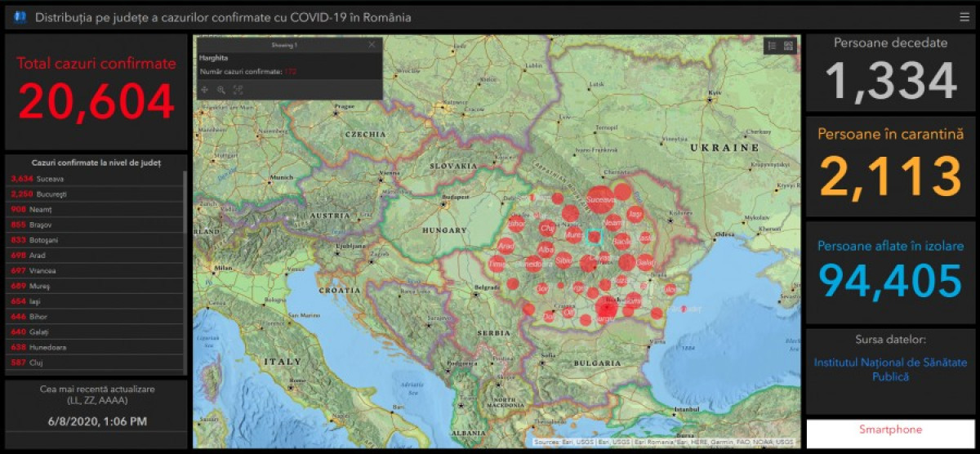This screenshot has height=454, width=980.
Task: Open the hamburger menu in the title bar
Action: 964,17
